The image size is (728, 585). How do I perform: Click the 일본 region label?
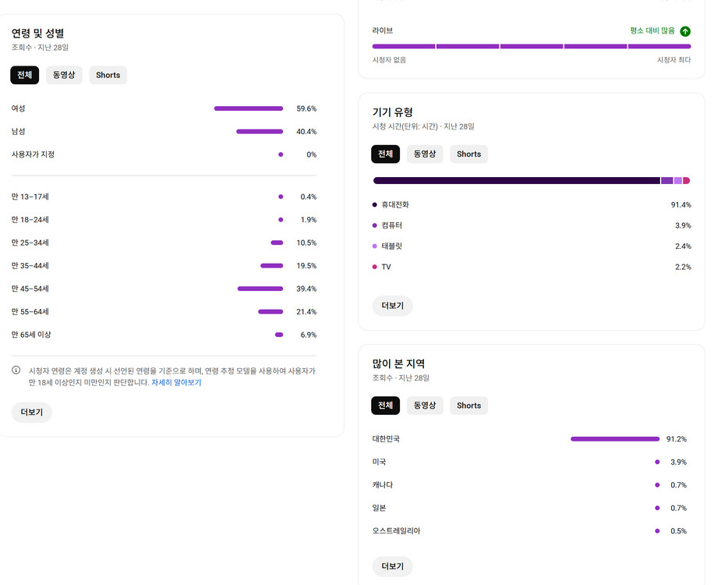click(379, 508)
